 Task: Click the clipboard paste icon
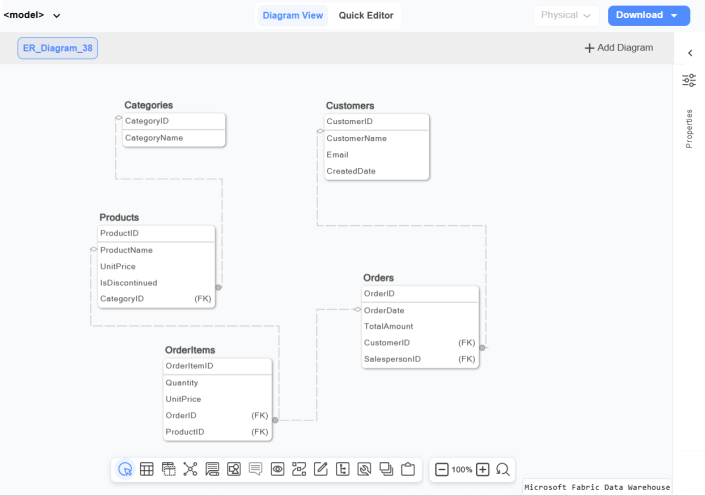click(408, 469)
